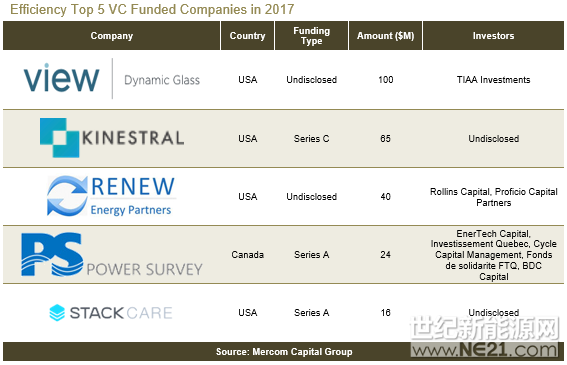Click the www.NE21.com watermark link
The width and height of the screenshot is (567, 365).
tap(485, 350)
